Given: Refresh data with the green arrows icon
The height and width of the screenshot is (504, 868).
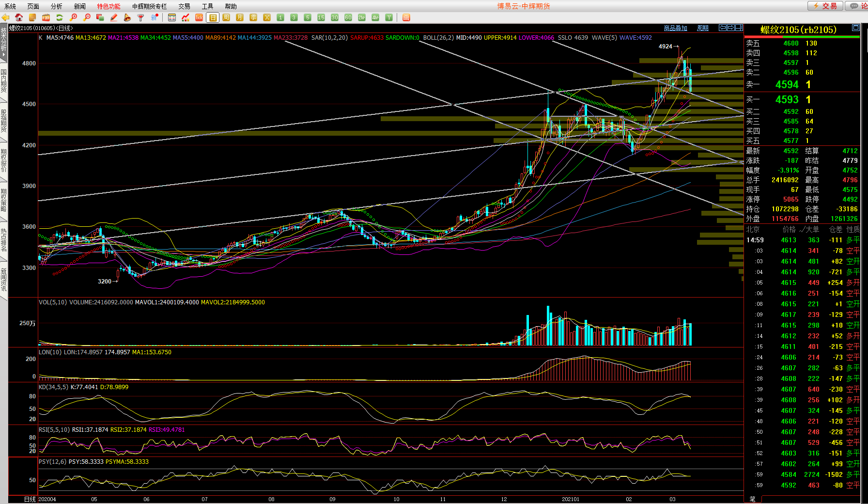Looking at the screenshot, I should point(60,17).
